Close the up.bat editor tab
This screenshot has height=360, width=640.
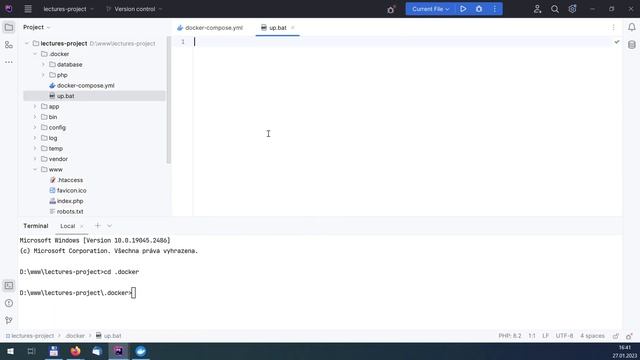pyautogui.click(x=293, y=28)
